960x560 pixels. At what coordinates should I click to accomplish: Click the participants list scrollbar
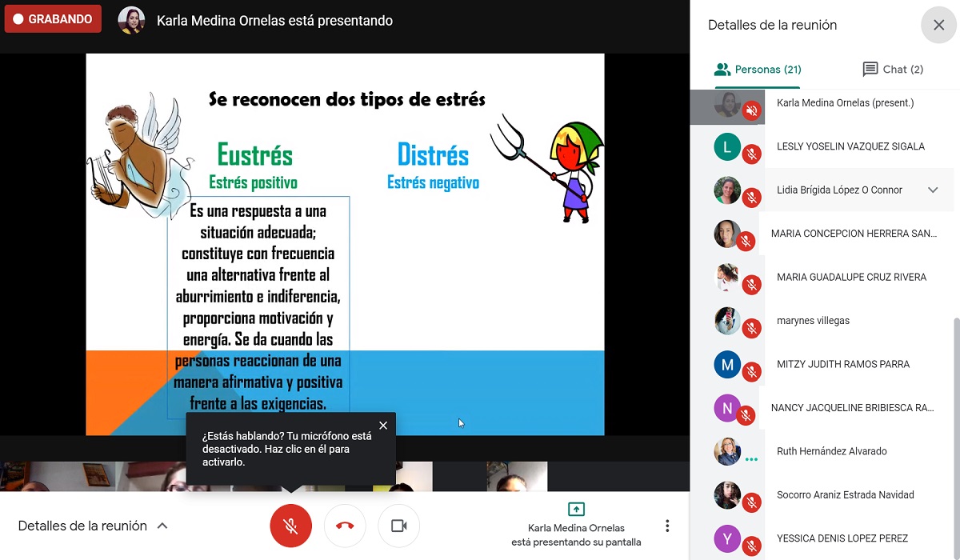(x=957, y=438)
